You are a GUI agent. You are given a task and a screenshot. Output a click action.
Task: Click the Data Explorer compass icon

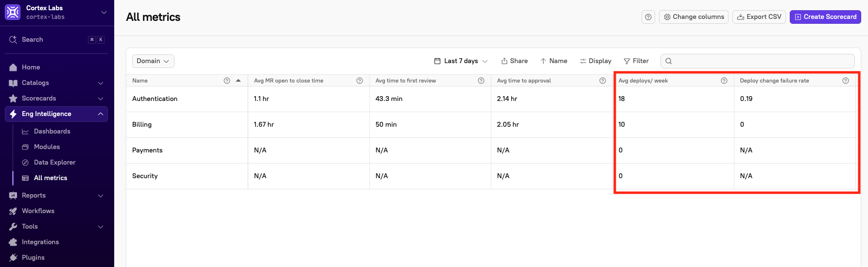tap(25, 163)
